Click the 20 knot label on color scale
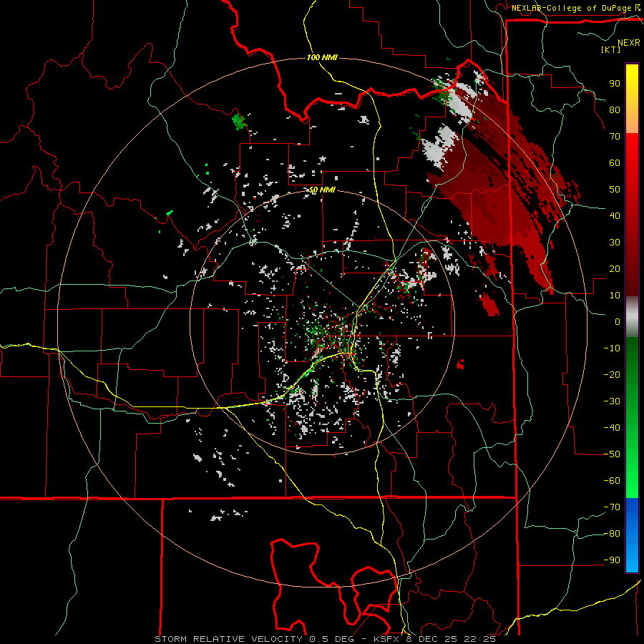Image resolution: width=644 pixels, height=644 pixels. tap(615, 268)
